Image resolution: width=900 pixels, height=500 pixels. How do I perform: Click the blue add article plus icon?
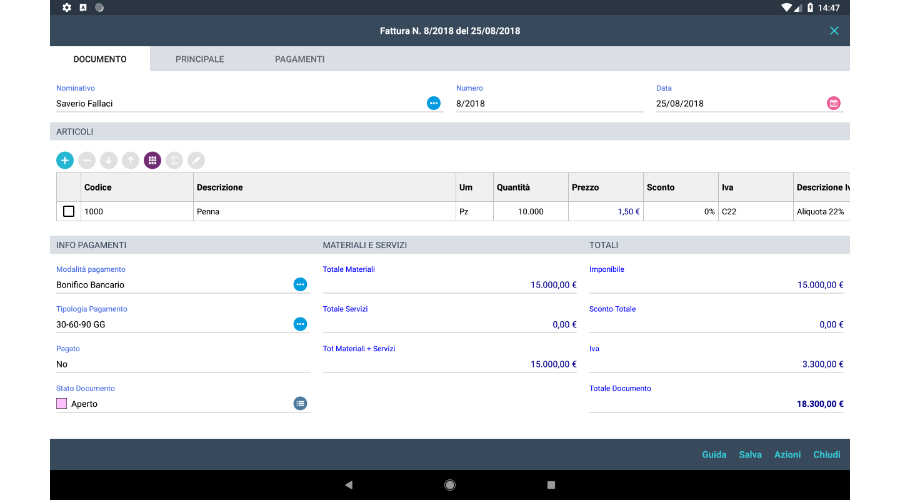tap(65, 160)
